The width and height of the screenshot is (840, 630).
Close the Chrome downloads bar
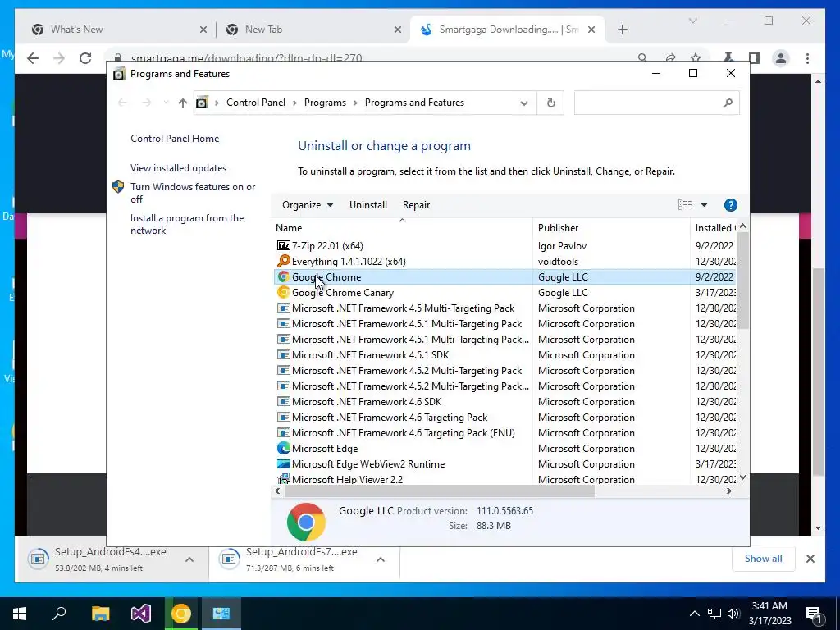pos(810,559)
